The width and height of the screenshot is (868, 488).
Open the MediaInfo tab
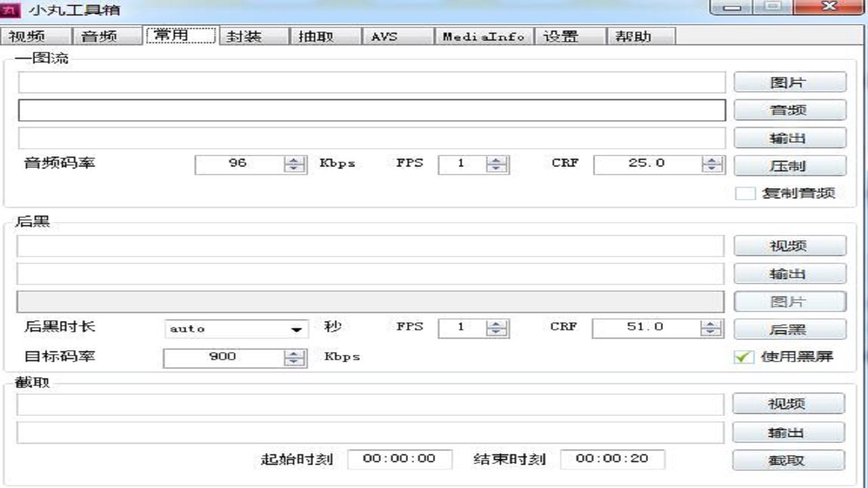pos(484,37)
